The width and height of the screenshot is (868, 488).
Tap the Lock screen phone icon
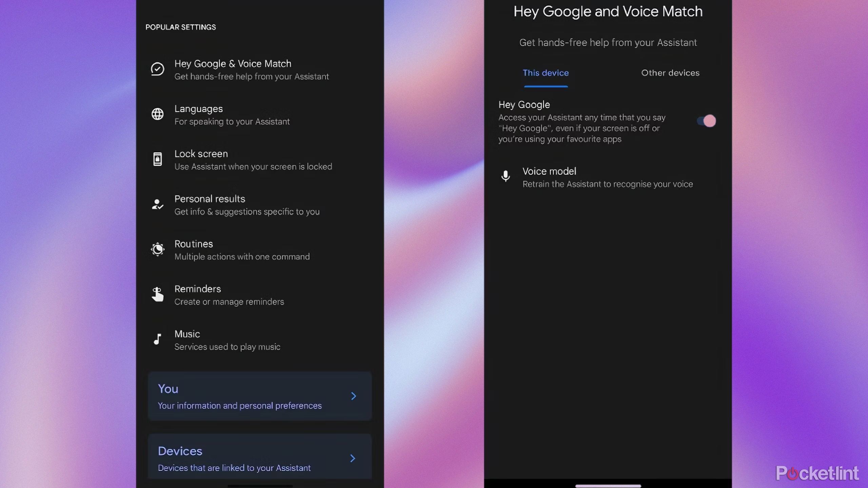tap(157, 159)
